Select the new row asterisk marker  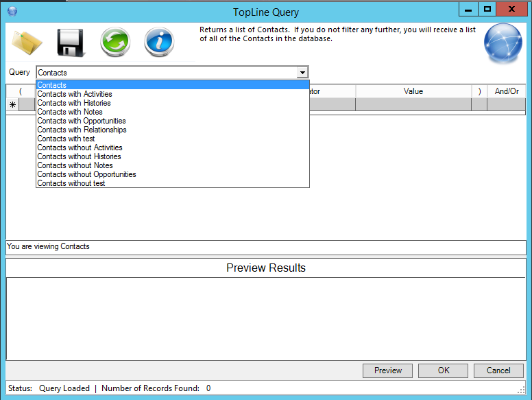(x=12, y=104)
